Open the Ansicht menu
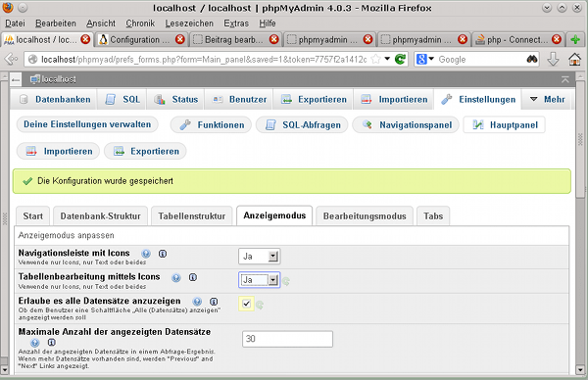The height and width of the screenshot is (380, 588). click(x=101, y=24)
